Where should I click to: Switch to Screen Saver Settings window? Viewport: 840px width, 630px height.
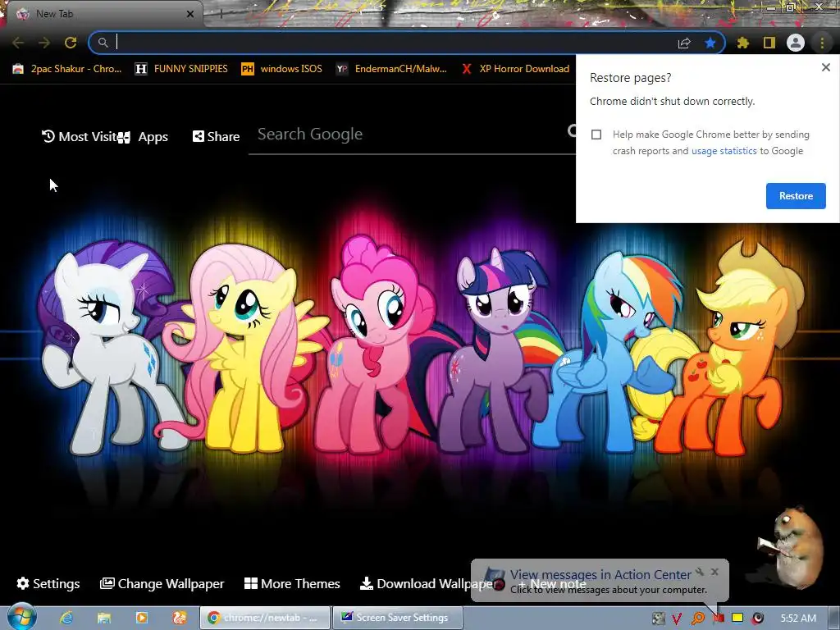click(x=398, y=618)
